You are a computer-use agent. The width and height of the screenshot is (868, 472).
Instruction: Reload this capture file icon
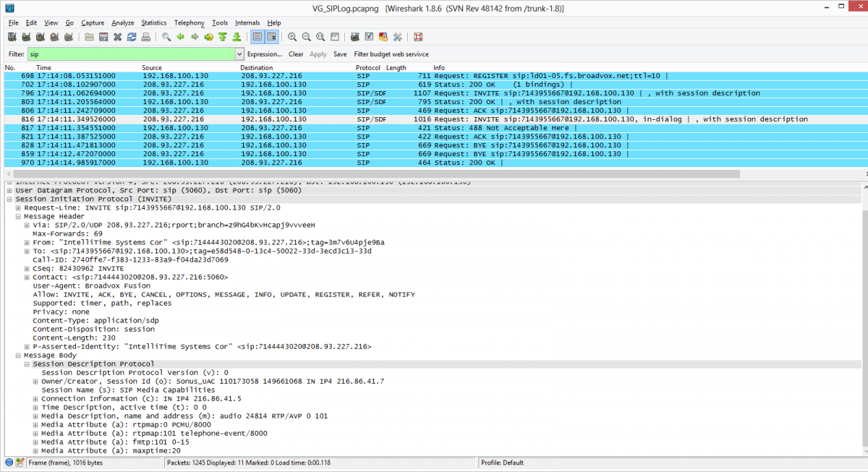pyautogui.click(x=132, y=37)
